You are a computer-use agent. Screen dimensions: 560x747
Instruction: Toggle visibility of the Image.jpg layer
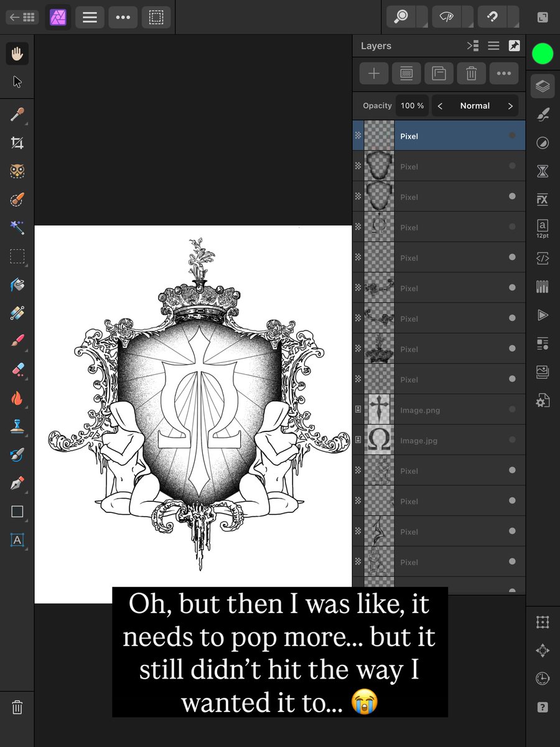click(512, 440)
